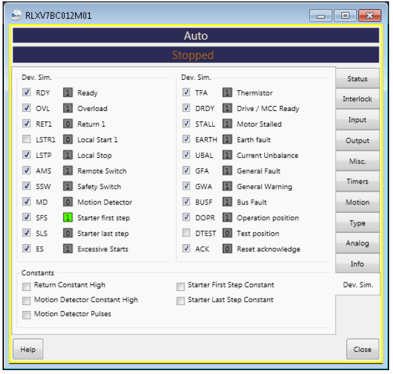Image resolution: width=393 pixels, height=374 pixels.
Task: Click the Help button
Action: [x=28, y=349]
